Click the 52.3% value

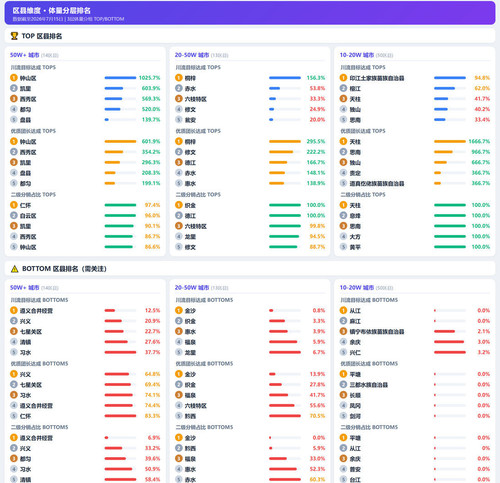[317, 469]
